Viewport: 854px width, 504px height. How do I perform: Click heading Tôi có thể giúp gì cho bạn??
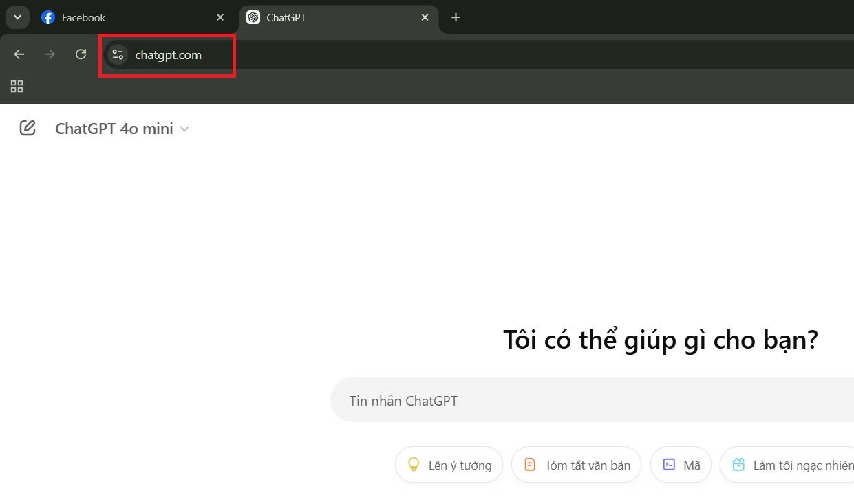pyautogui.click(x=661, y=340)
